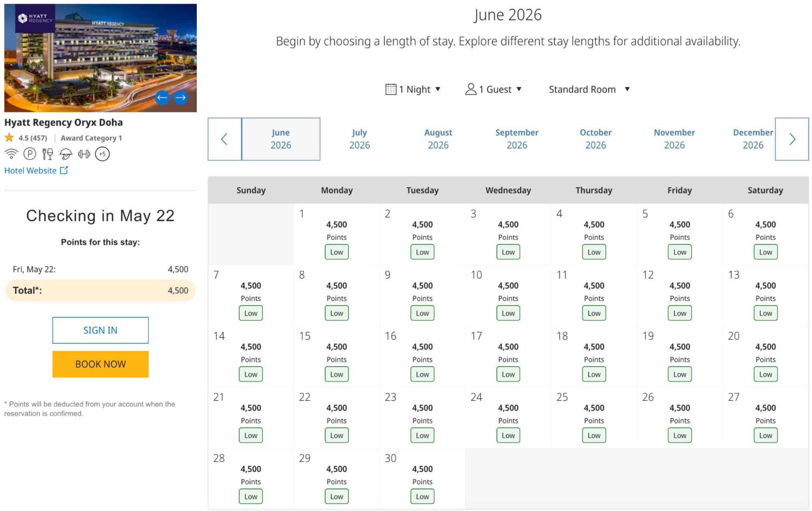Select June 1 on the calendar
The height and width of the screenshot is (511, 812).
click(337, 234)
